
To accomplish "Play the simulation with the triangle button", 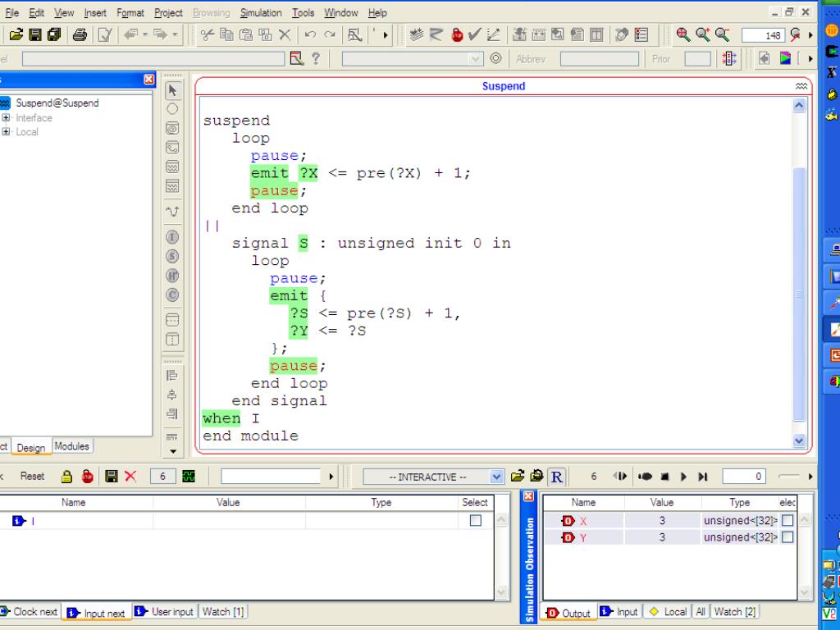I will (x=683, y=477).
